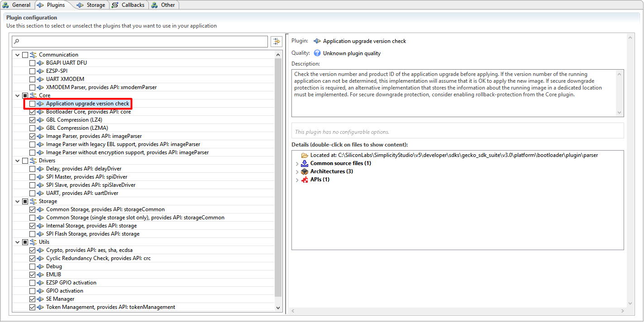Uncheck the Crypto plugin checkbox

tap(32, 250)
